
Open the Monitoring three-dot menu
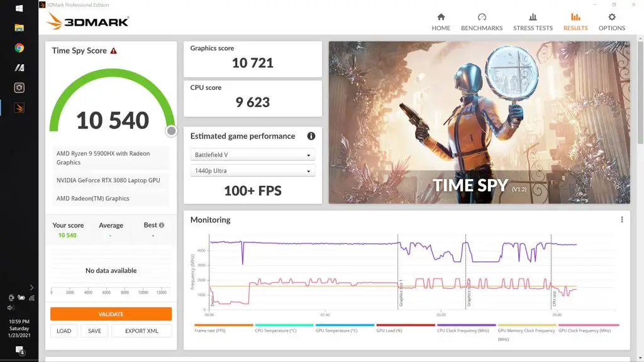(x=622, y=219)
